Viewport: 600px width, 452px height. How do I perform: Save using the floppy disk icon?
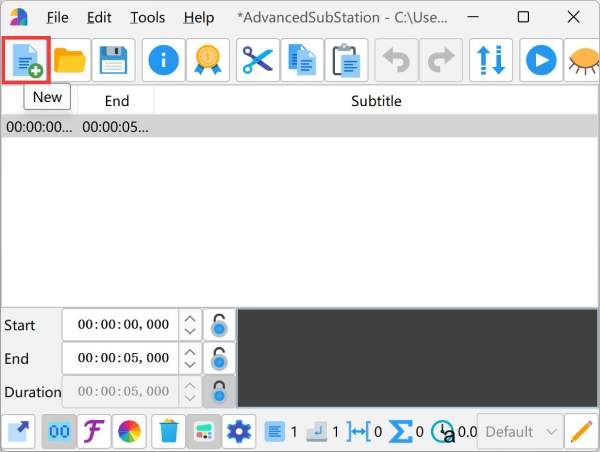(x=113, y=60)
